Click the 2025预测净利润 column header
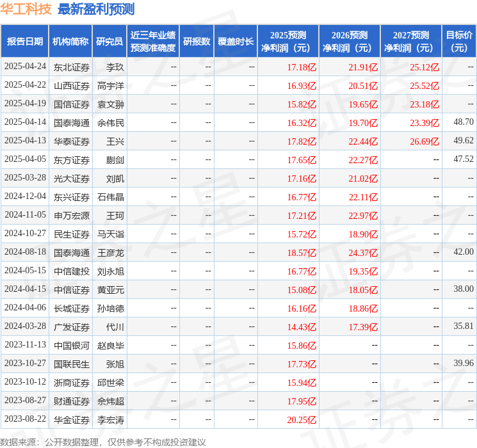This screenshot has width=477, height=448. (x=288, y=42)
